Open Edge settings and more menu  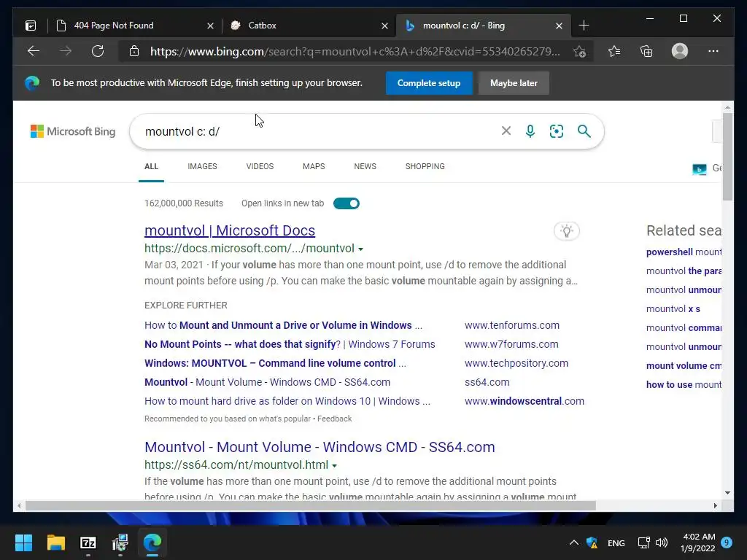click(x=713, y=51)
